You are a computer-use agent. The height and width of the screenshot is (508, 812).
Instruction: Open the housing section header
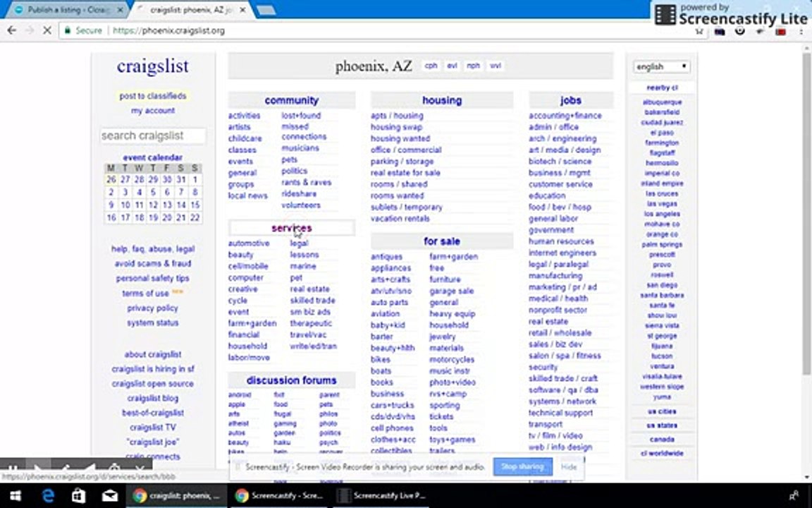point(442,100)
